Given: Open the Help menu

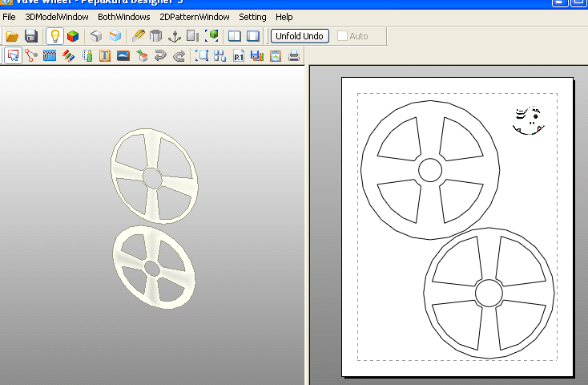Looking at the screenshot, I should point(284,17).
